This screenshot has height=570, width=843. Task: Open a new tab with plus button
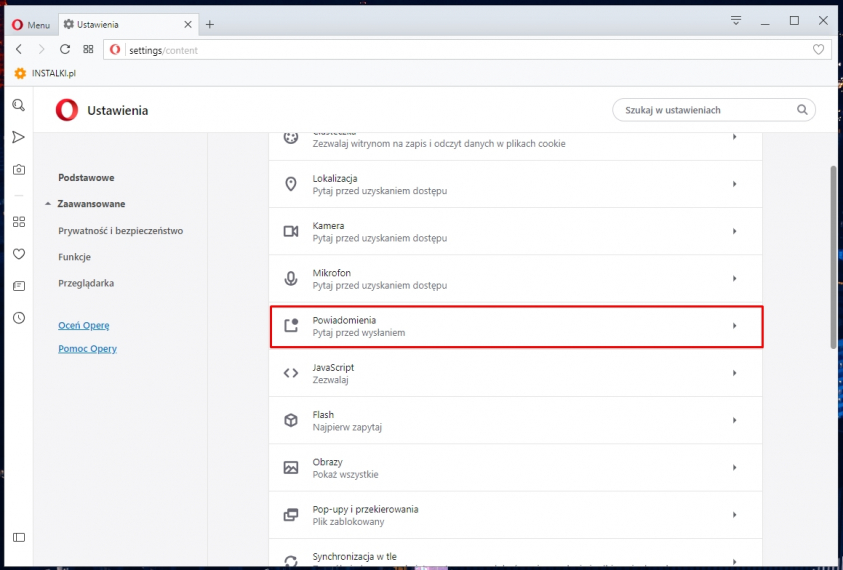pyautogui.click(x=210, y=24)
